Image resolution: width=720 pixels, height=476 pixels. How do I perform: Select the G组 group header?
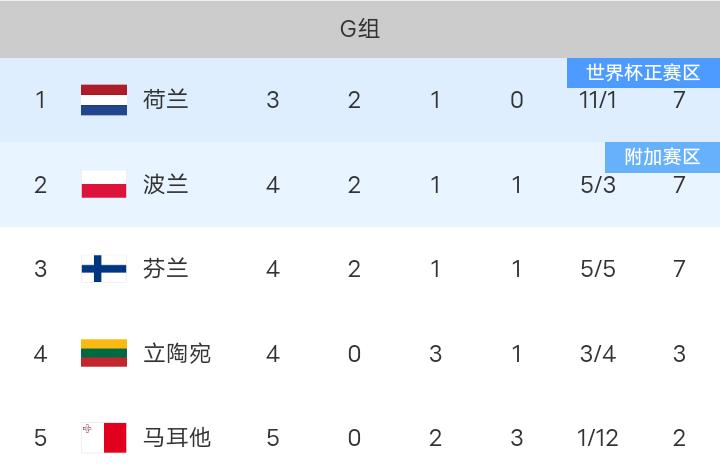coord(360,29)
